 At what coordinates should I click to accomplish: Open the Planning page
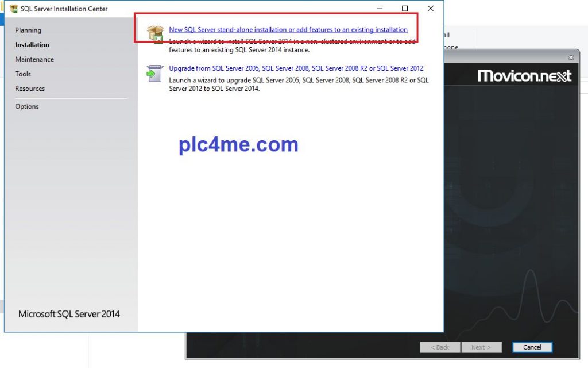click(28, 30)
